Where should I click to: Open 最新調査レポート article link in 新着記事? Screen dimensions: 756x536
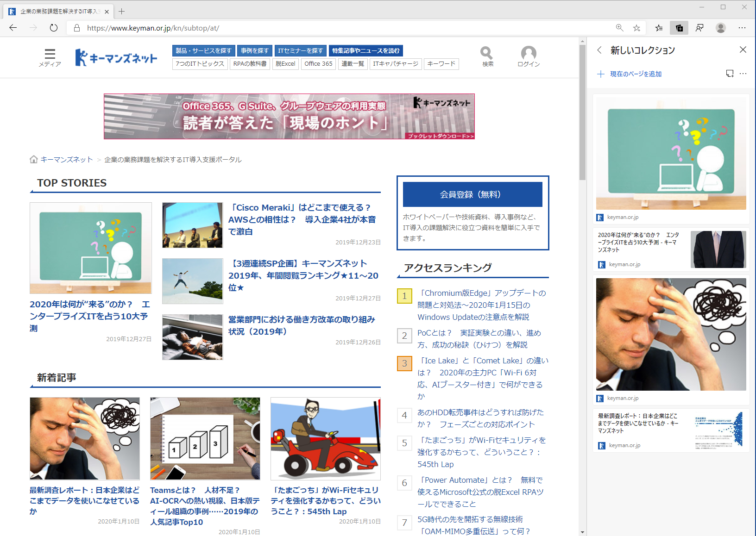pos(84,500)
